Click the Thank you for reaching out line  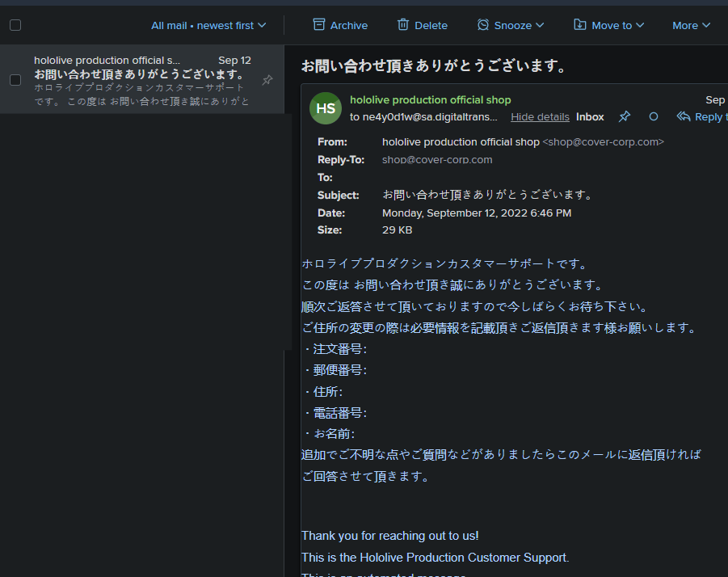389,536
